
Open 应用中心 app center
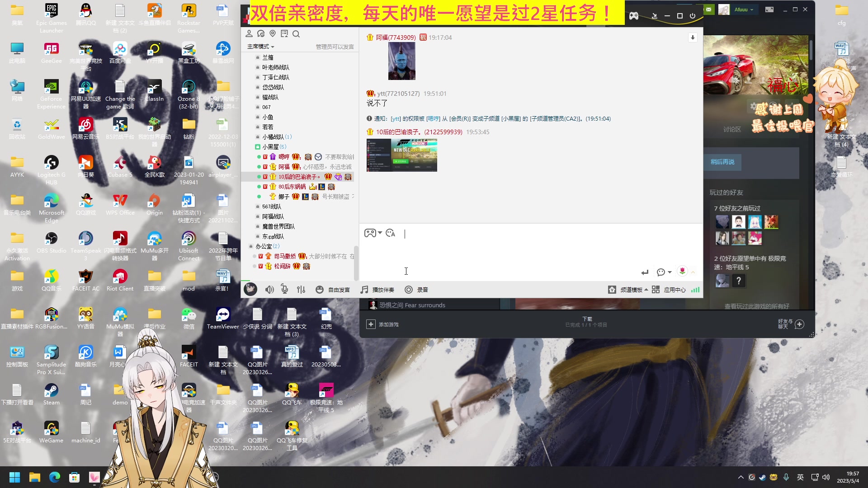click(x=669, y=290)
